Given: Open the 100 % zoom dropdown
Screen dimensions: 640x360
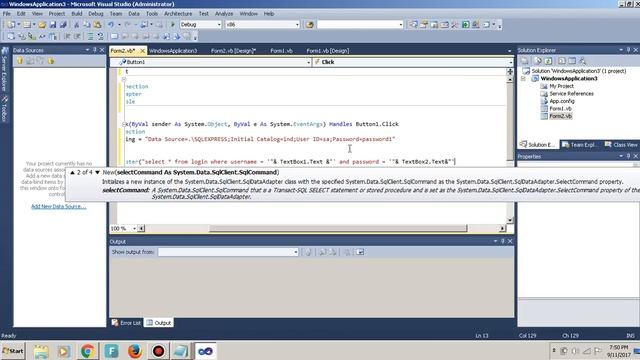Looking at the screenshot, I should coord(134,229).
